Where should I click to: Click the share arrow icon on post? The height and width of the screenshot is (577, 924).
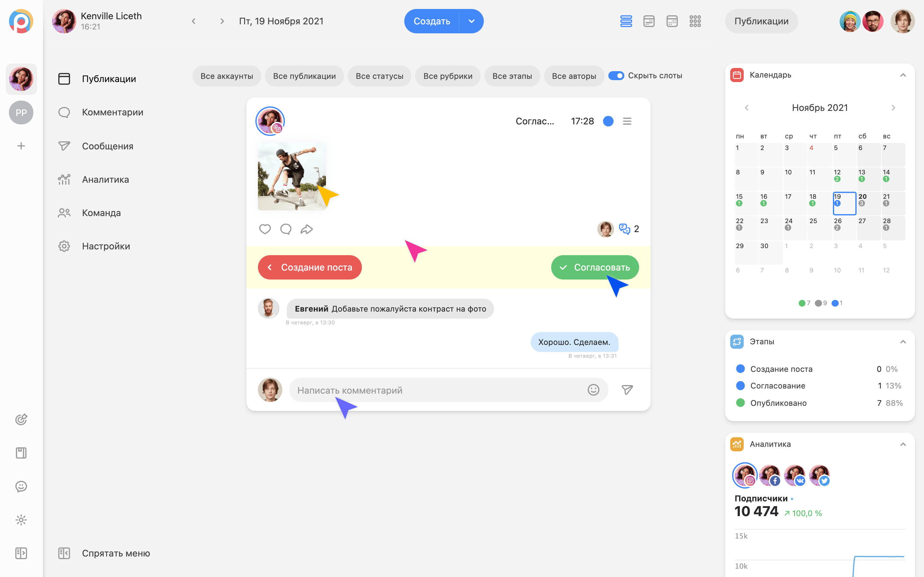tap(307, 229)
